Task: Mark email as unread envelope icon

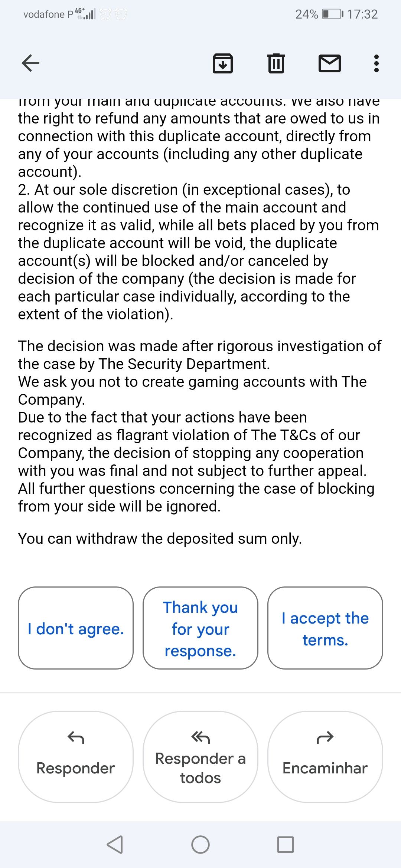Action: pos(330,63)
